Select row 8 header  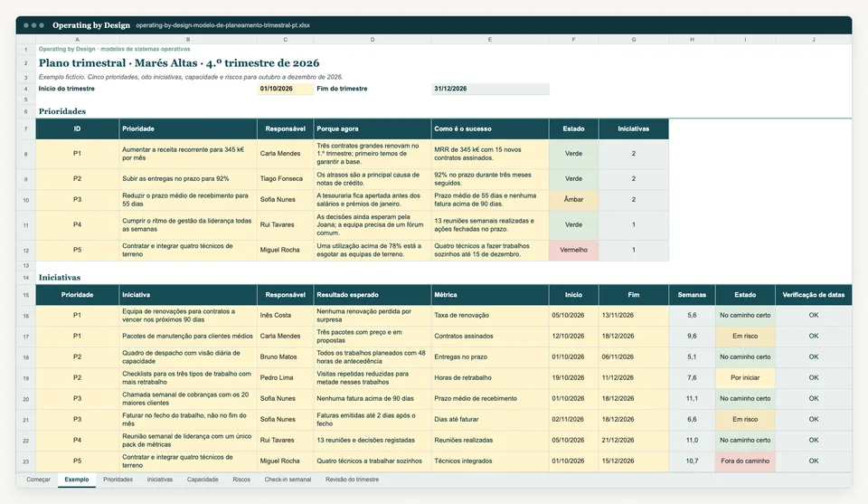tap(26, 154)
